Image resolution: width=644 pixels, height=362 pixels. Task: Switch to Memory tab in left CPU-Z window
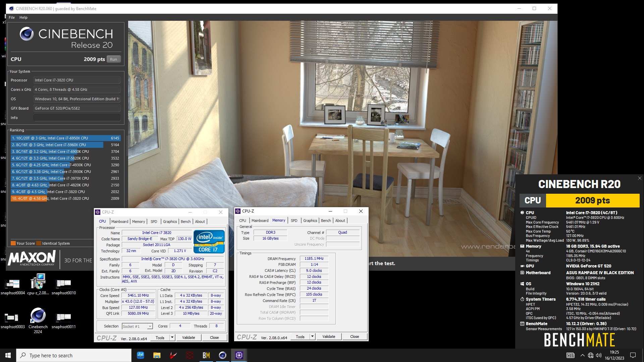[139, 222]
